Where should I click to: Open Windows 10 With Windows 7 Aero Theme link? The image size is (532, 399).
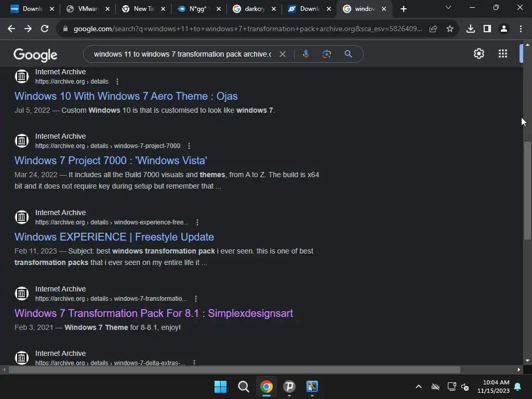(x=126, y=96)
